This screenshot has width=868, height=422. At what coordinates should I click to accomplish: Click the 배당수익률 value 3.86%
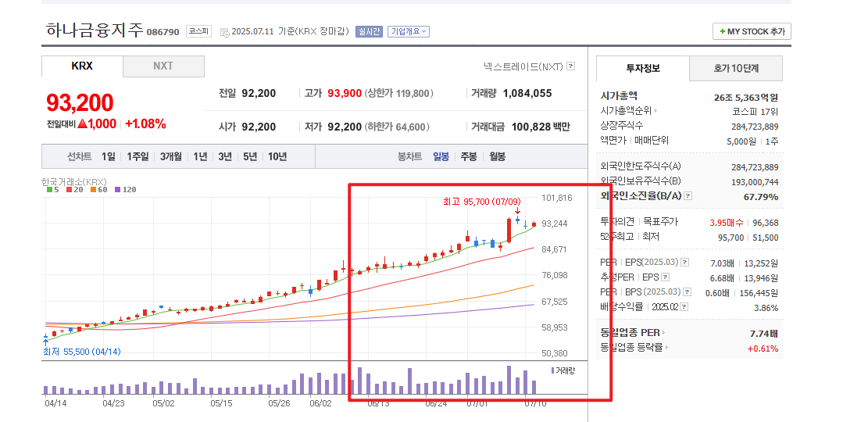766,308
